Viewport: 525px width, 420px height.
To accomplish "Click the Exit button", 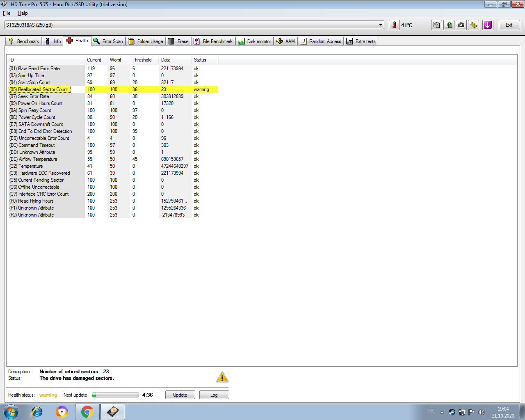I will coord(509,25).
